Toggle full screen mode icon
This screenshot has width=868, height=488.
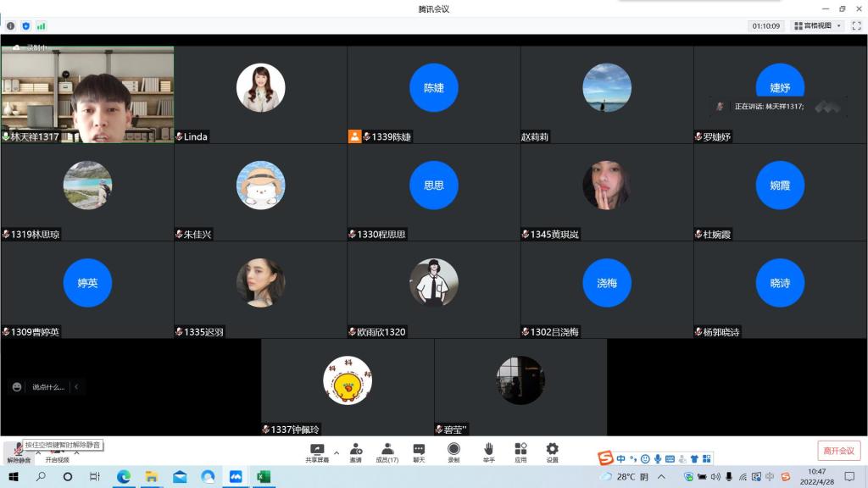(x=856, y=26)
